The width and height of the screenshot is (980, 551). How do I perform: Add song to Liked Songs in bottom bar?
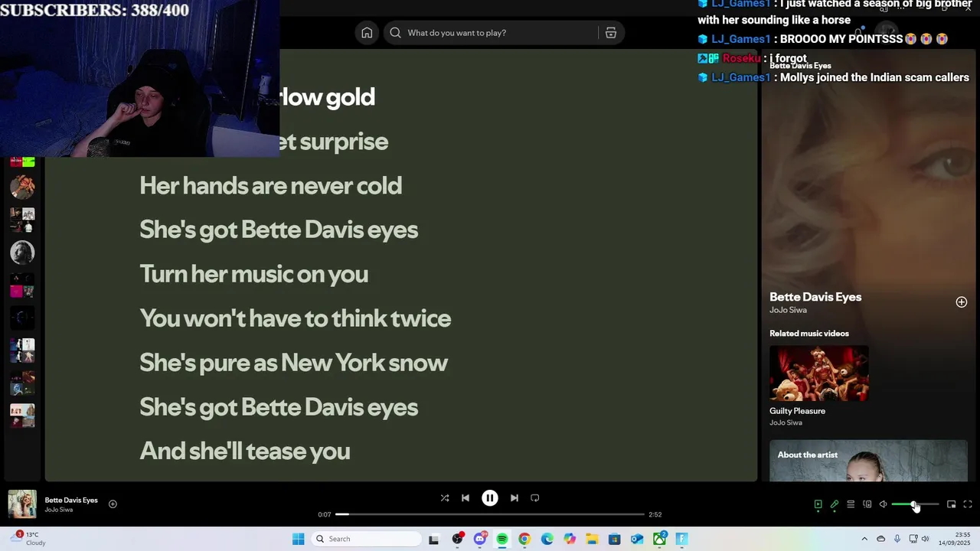[113, 504]
